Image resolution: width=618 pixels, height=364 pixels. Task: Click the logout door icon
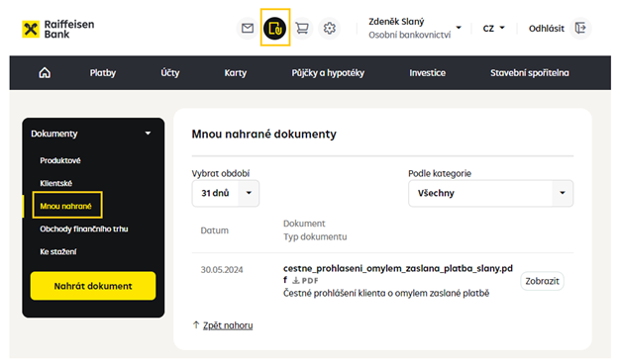point(580,29)
